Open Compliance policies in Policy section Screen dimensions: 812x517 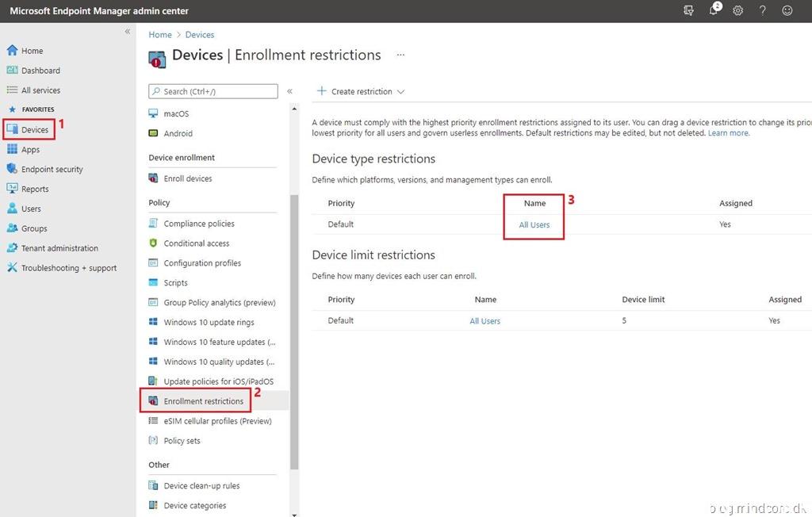198,224
